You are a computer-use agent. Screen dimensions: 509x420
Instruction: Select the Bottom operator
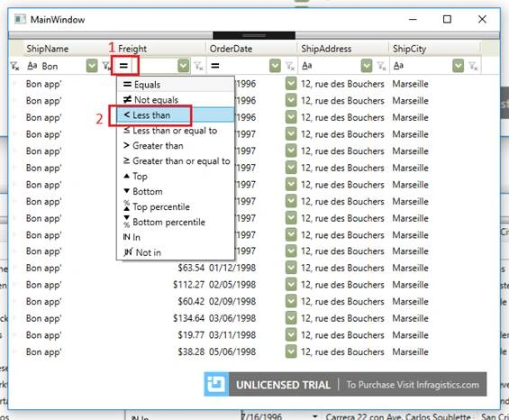pyautogui.click(x=176, y=191)
